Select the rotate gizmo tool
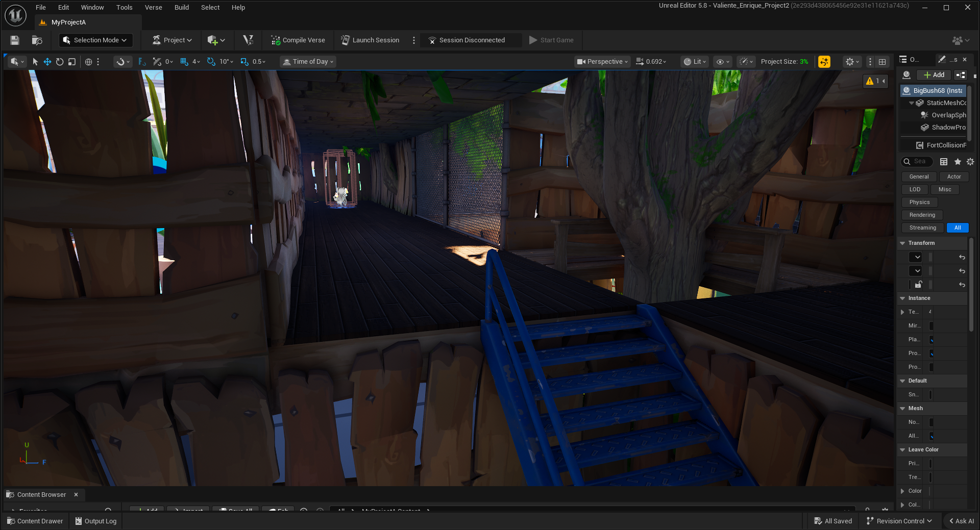 coord(60,62)
